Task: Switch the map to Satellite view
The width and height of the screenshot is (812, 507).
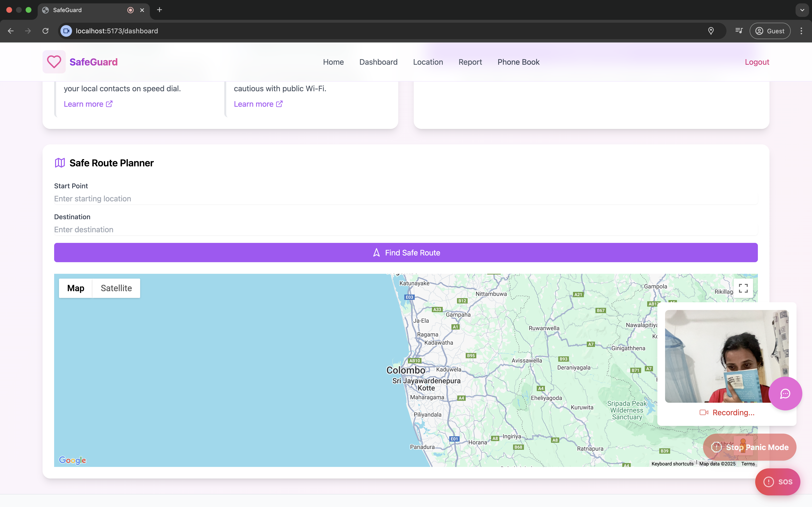Action: pyautogui.click(x=116, y=288)
